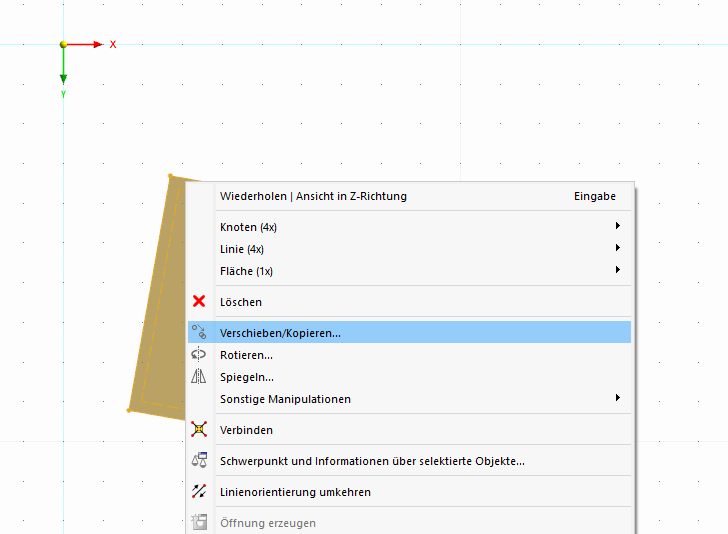Click the Linienorientierung umkehren arrows icon
Viewport: 728px width, 534px height.
click(199, 491)
